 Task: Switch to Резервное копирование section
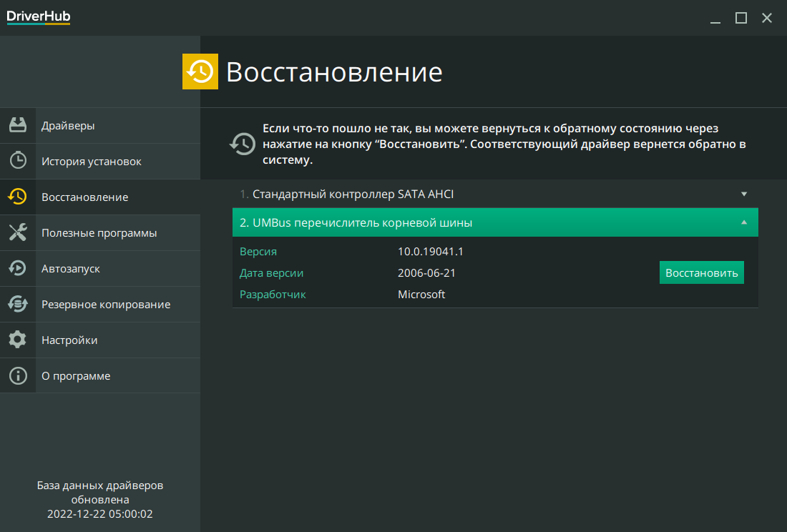105,305
